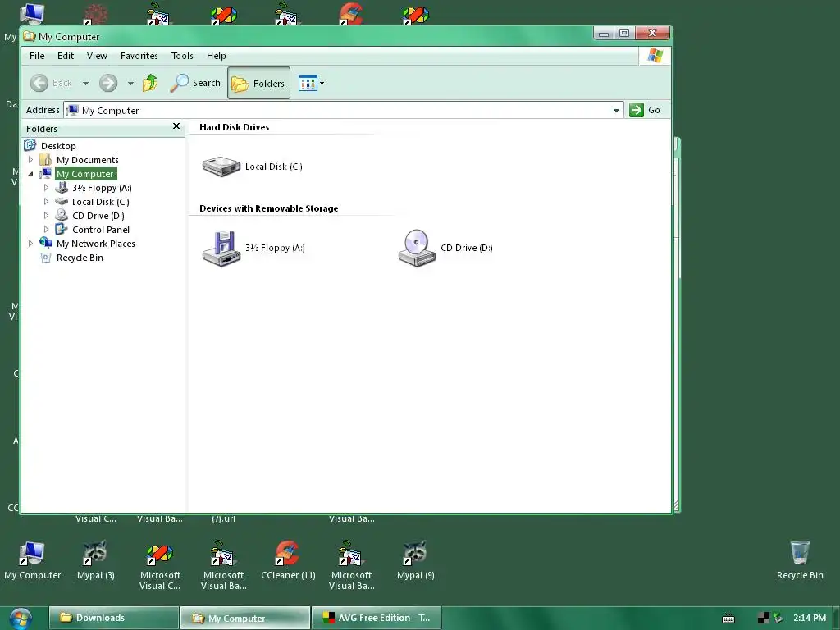
Task: Open the Favorites menu
Action: click(139, 56)
